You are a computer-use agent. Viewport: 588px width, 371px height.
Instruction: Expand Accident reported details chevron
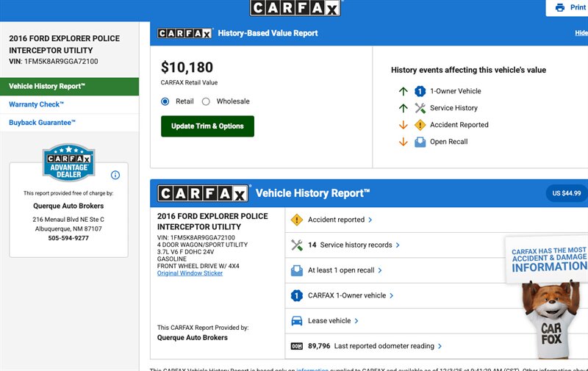pyautogui.click(x=370, y=220)
